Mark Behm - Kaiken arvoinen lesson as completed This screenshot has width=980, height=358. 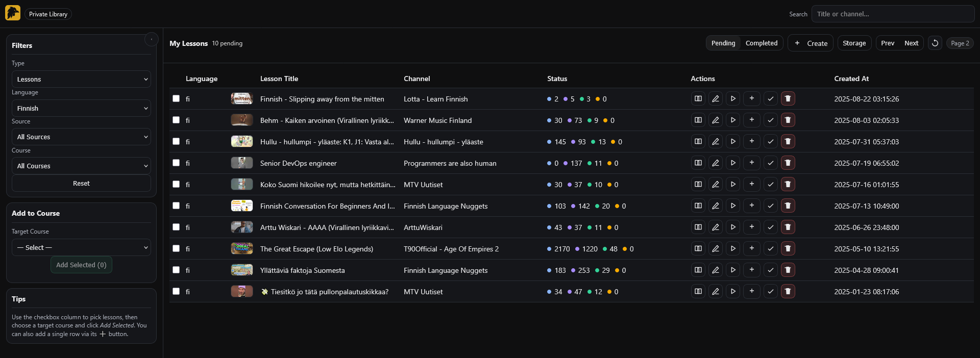pyautogui.click(x=771, y=120)
